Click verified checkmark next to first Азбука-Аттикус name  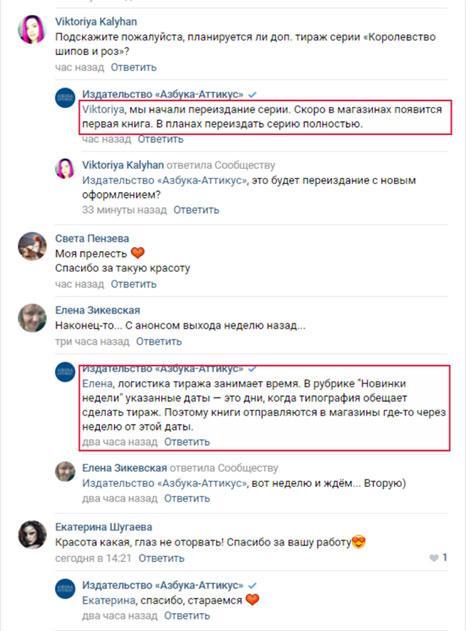(x=252, y=95)
